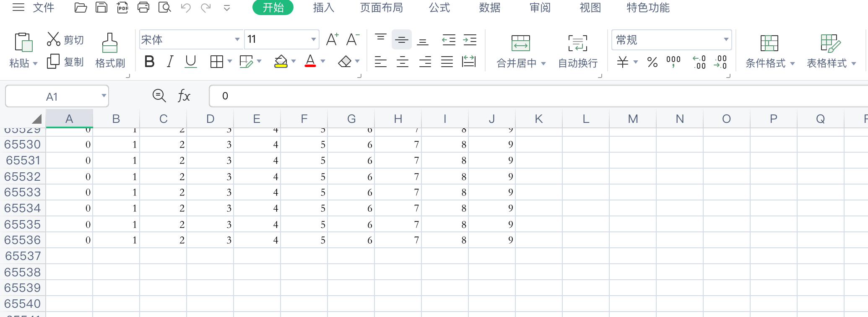Click the column K header
Image resolution: width=868 pixels, height=317 pixels.
tap(539, 119)
